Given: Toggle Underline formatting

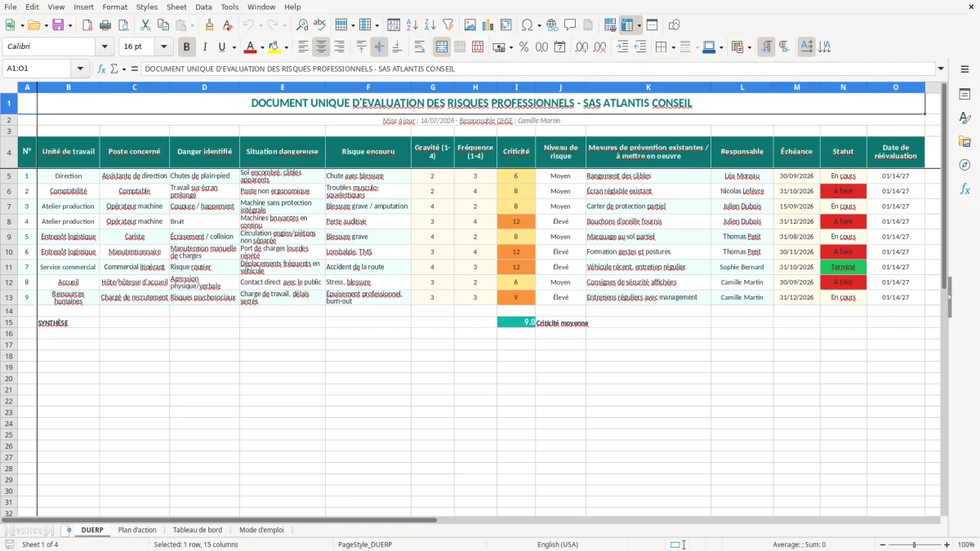Looking at the screenshot, I should tap(221, 47).
